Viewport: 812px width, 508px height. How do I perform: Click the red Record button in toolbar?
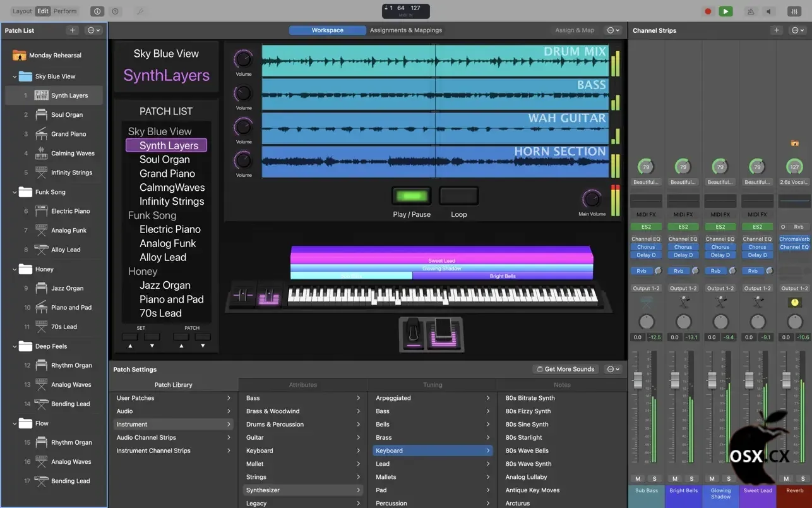[x=708, y=11]
